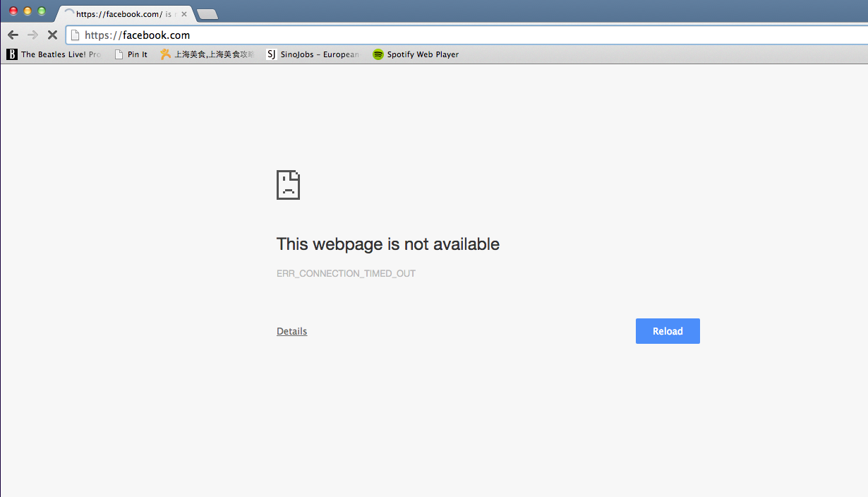Viewport: 868px width, 497px height.
Task: Open a new tab
Action: tap(207, 14)
